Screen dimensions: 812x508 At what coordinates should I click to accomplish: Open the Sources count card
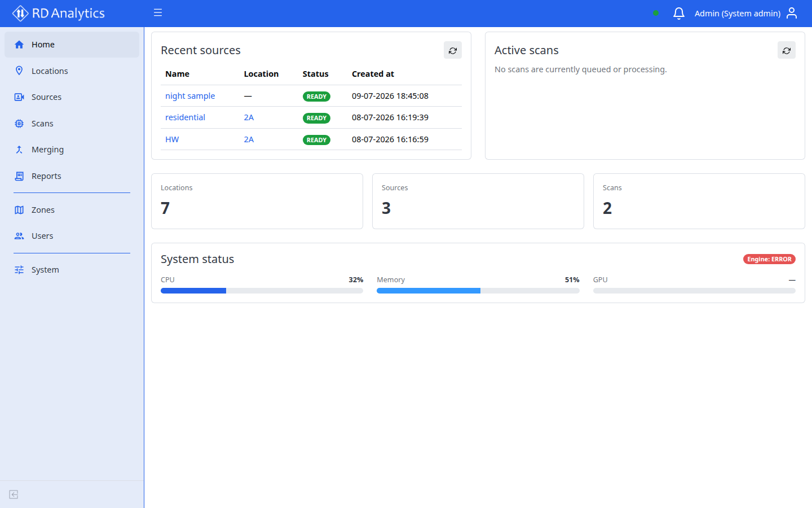478,201
